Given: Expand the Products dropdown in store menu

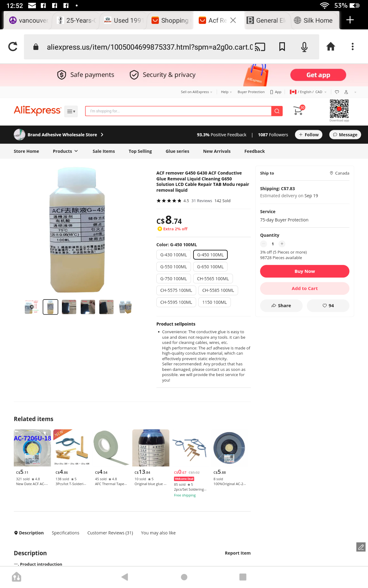Looking at the screenshot, I should point(65,151).
